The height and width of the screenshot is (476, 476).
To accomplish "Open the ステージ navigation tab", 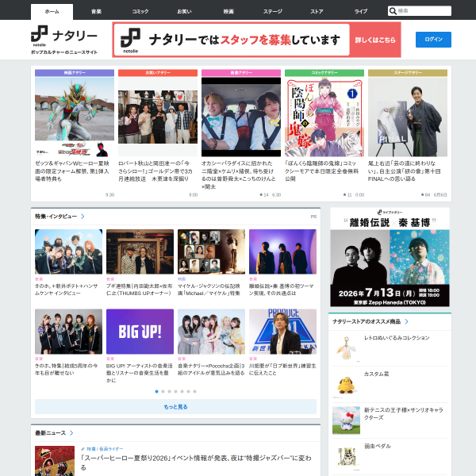I will 273,12.
